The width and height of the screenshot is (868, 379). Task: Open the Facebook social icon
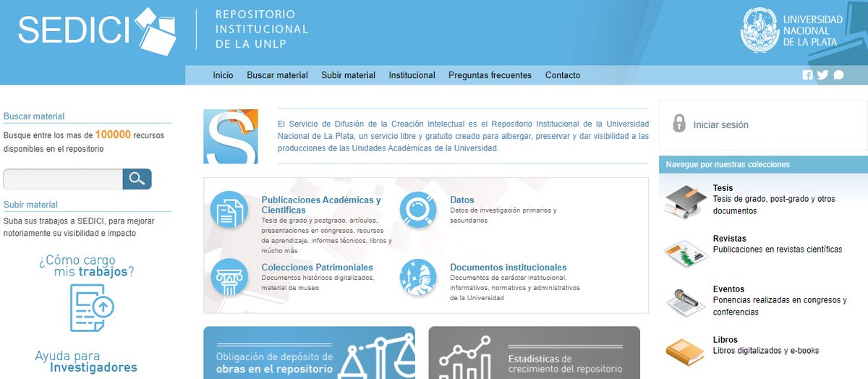click(x=808, y=75)
